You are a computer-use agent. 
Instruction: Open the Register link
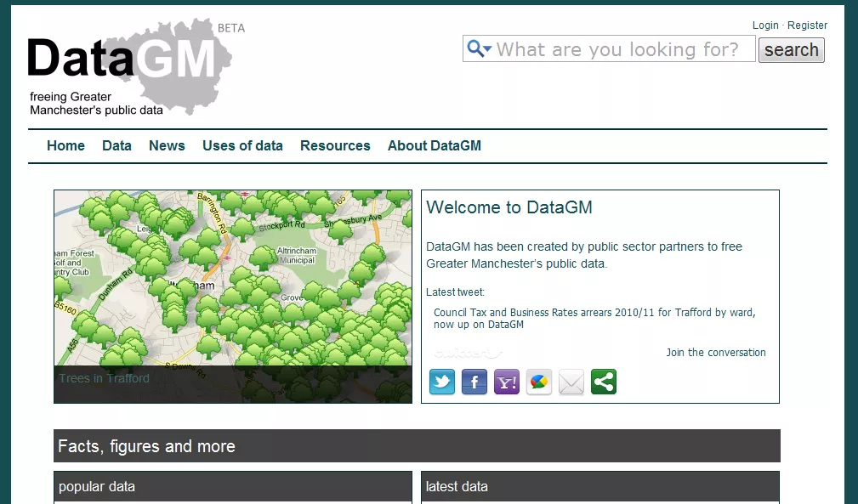(x=807, y=25)
